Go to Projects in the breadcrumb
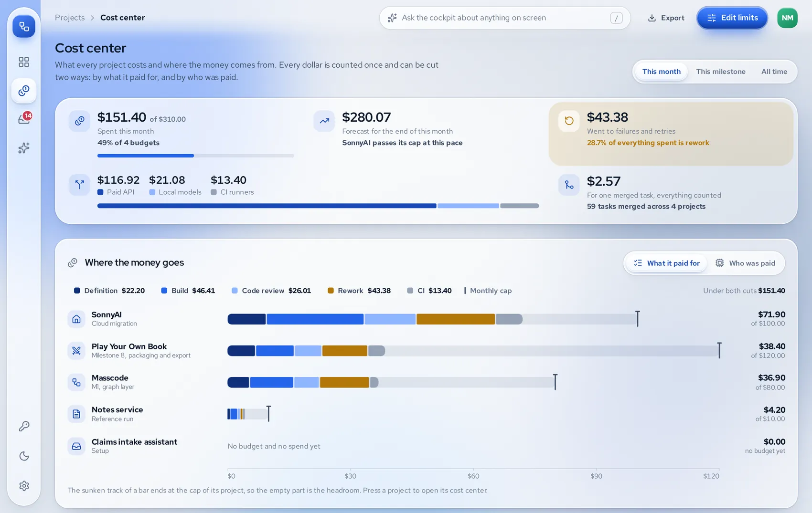The image size is (812, 513). pos(70,18)
